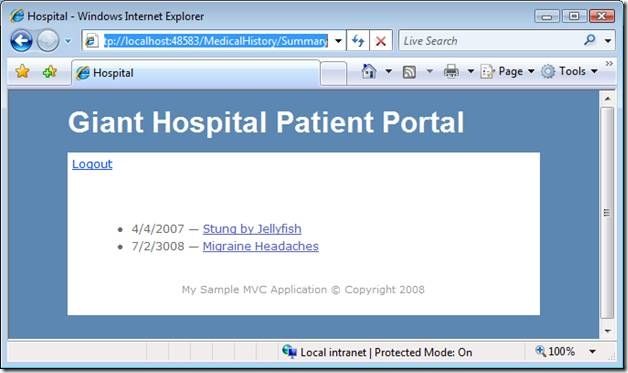Click the Refresh page icon
The image size is (628, 373).
point(358,40)
